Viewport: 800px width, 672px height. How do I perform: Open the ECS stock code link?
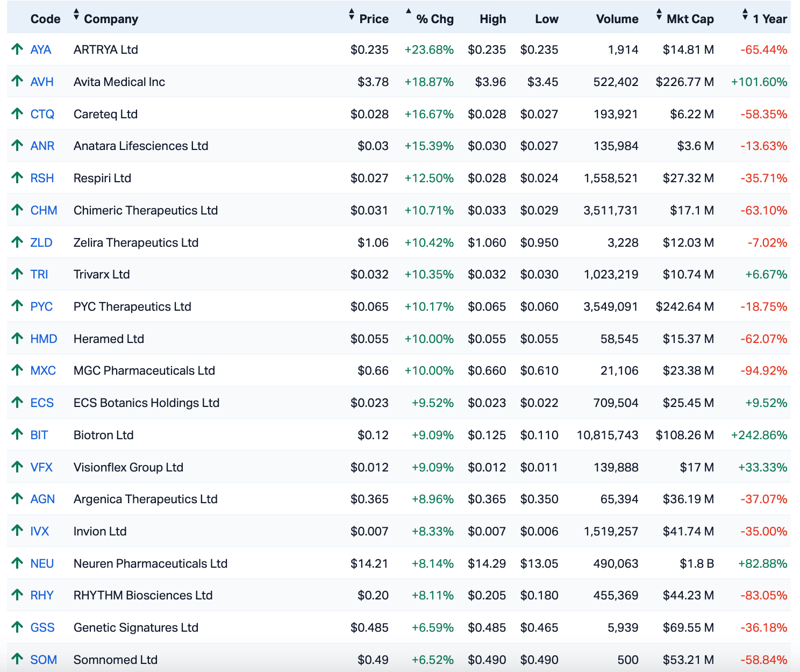[x=42, y=403]
